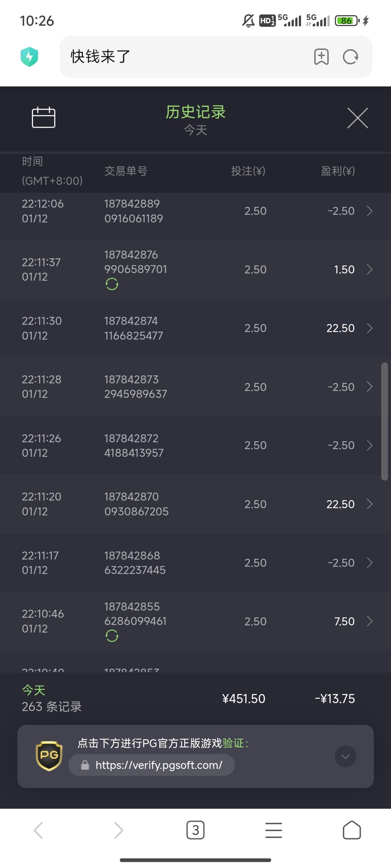Expand the record with 1.50 profit
This screenshot has height=868, width=391.
click(x=370, y=269)
